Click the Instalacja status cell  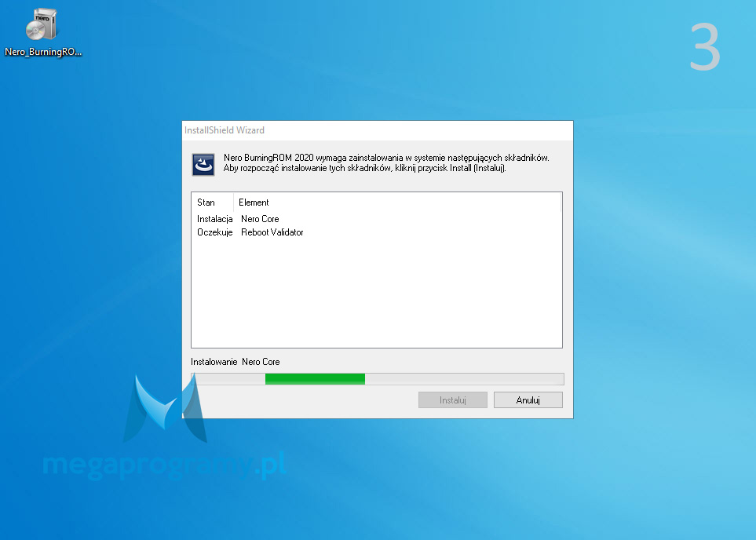point(214,219)
